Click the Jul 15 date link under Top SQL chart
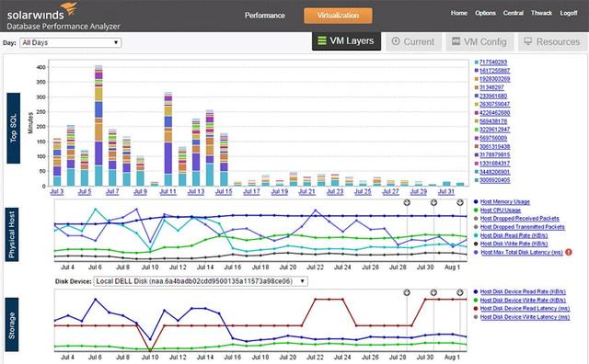589x364 pixels. (x=224, y=192)
